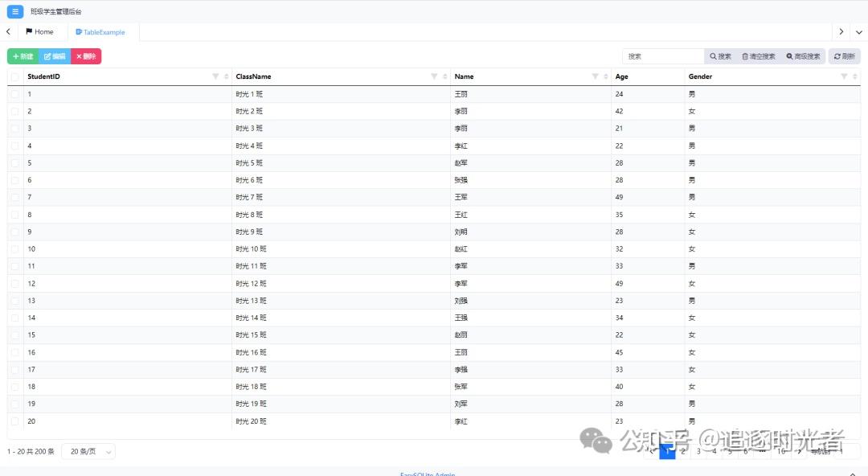Click inside the 搜索 search input field

(x=662, y=55)
